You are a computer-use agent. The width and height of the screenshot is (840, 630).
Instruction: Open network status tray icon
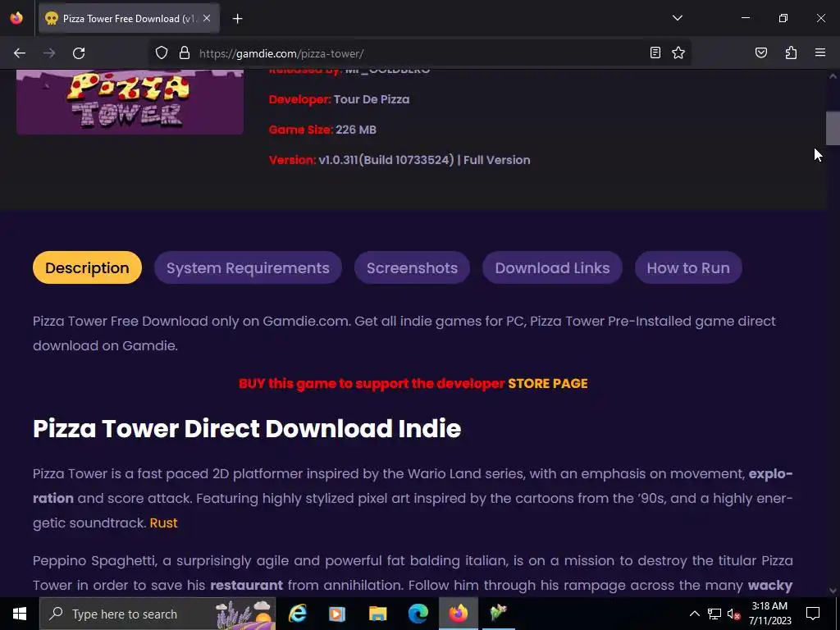[x=714, y=614]
